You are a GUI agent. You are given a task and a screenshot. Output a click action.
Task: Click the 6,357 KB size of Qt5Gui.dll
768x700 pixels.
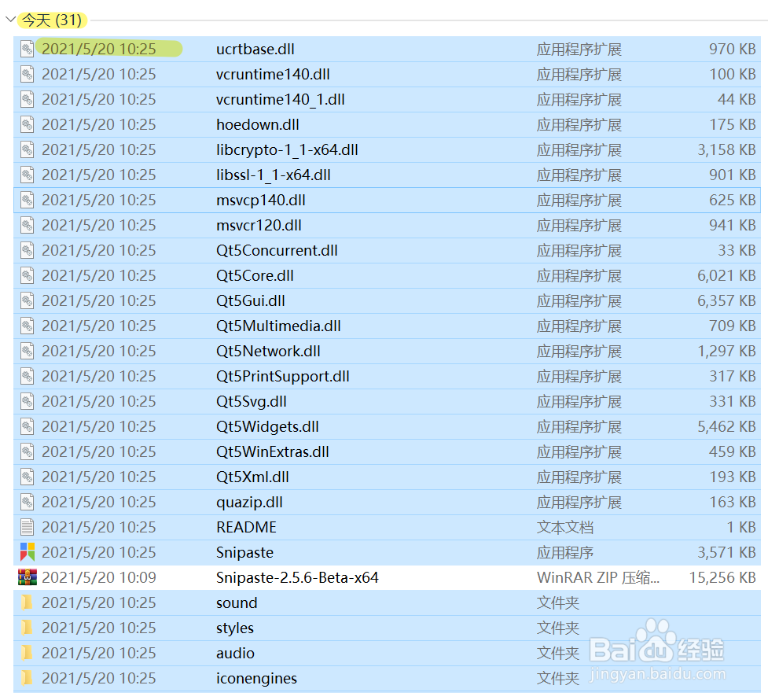727,300
